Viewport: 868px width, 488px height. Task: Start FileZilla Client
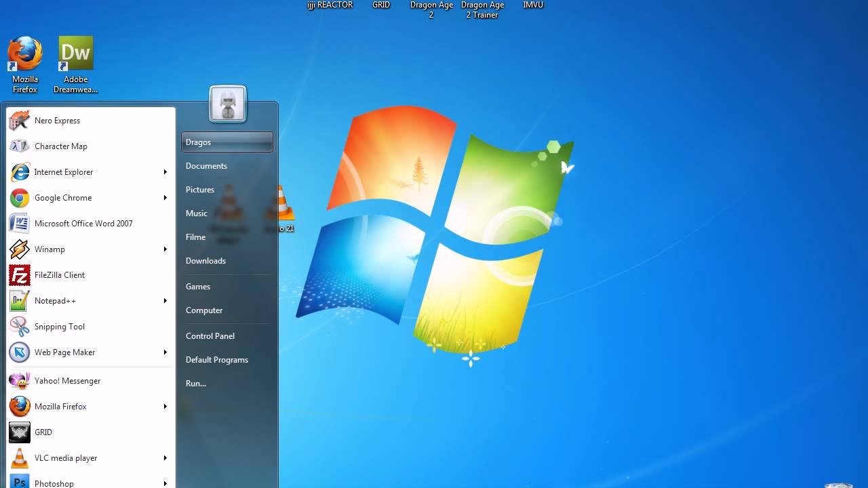(90, 275)
